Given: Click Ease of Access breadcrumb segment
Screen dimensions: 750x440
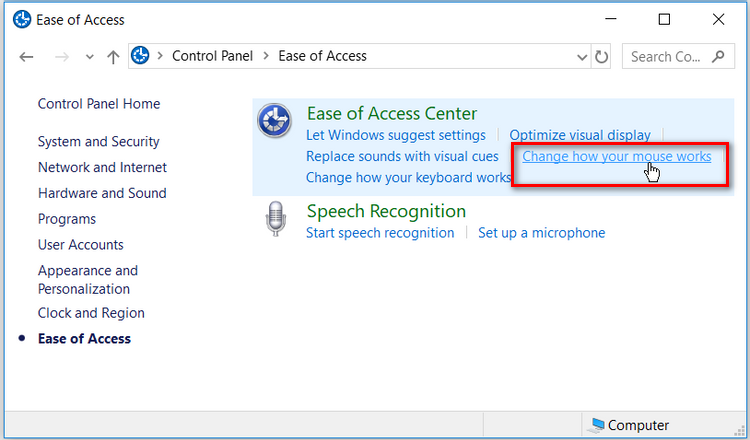Looking at the screenshot, I should (x=322, y=57).
